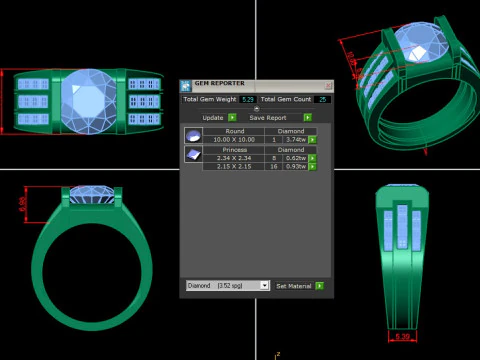
Task: Select the round diamond gem thumbnail
Action: coord(193,136)
